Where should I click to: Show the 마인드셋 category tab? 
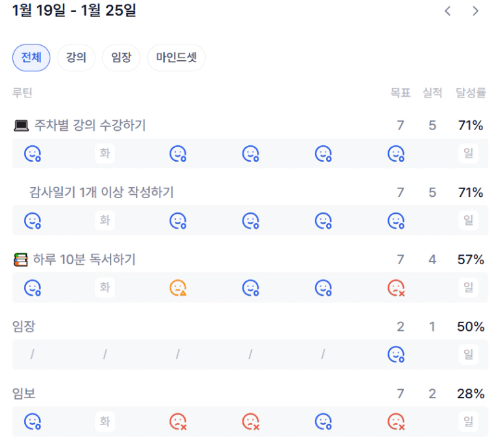pos(176,58)
